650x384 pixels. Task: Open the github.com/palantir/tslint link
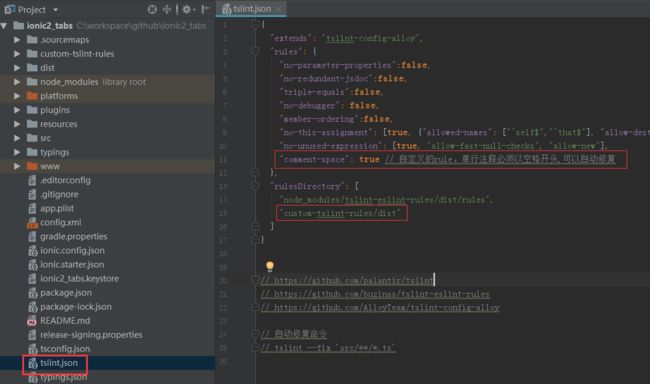(354, 281)
